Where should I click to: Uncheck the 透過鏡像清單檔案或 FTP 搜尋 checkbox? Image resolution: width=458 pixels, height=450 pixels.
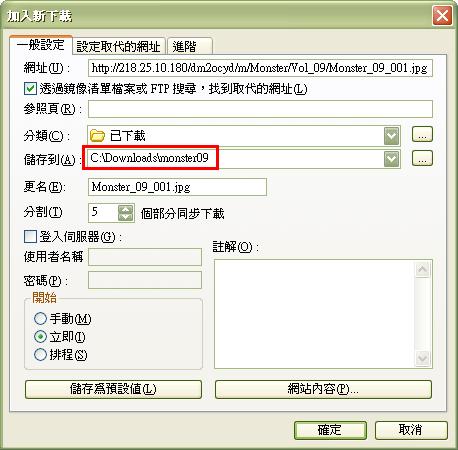pyautogui.click(x=30, y=89)
